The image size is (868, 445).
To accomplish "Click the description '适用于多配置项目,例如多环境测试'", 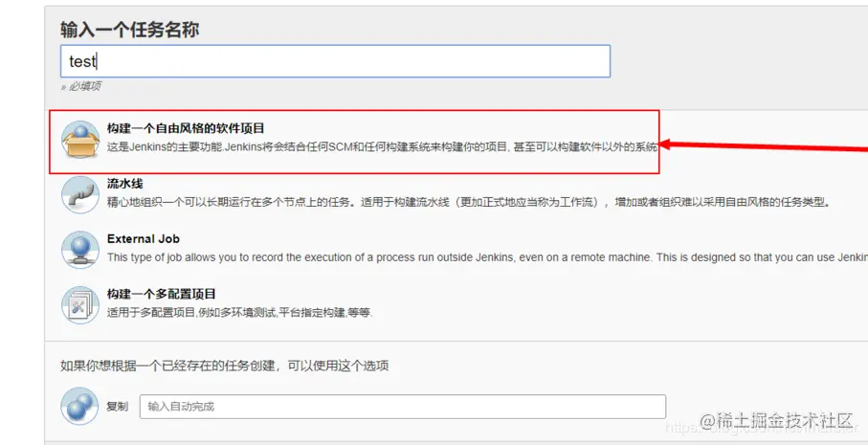I will (240, 313).
